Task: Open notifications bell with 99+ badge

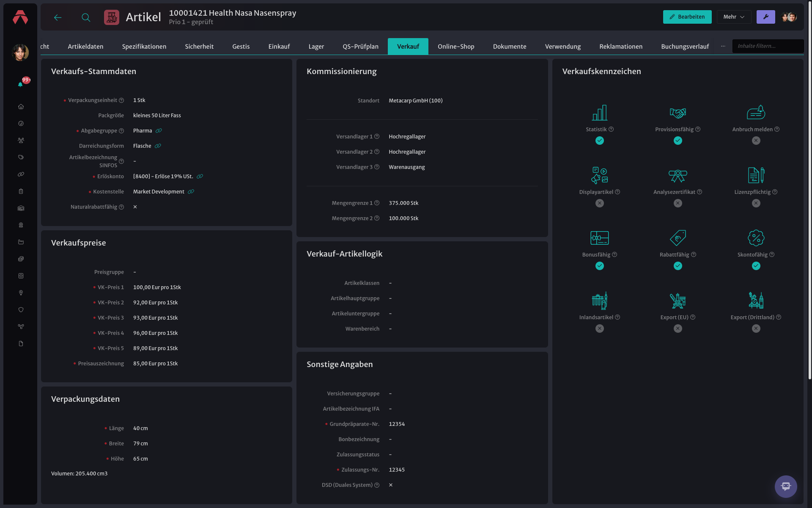Action: click(20, 84)
